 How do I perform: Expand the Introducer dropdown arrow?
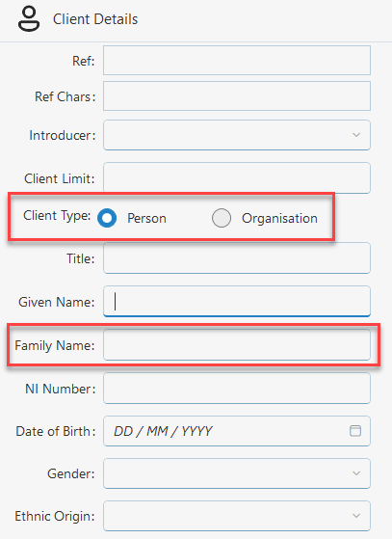tap(356, 135)
